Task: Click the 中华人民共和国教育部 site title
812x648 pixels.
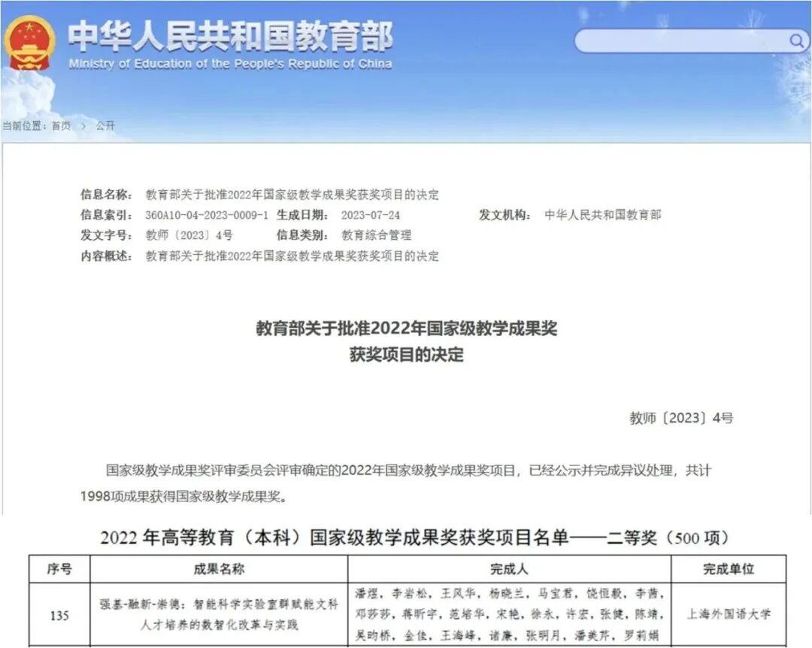Action: 231,36
